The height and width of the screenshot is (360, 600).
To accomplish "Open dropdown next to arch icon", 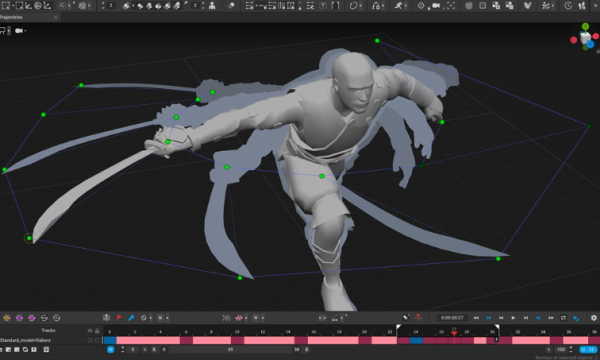I will tap(382, 5).
